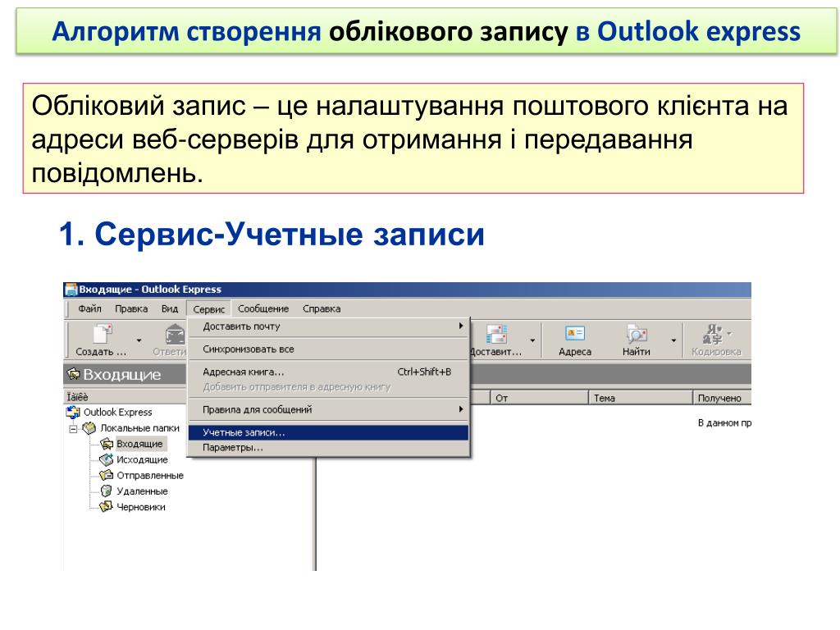Click the От column header
Viewport: 840px width, 630px height.
point(540,398)
